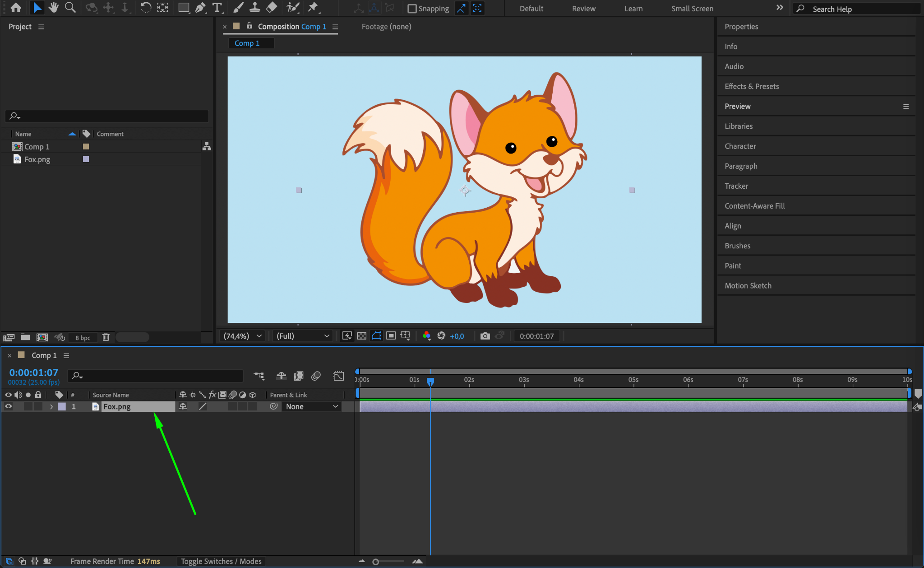The height and width of the screenshot is (568, 924).
Task: Toggle the lock switch for Fox.png layer
Action: point(38,406)
